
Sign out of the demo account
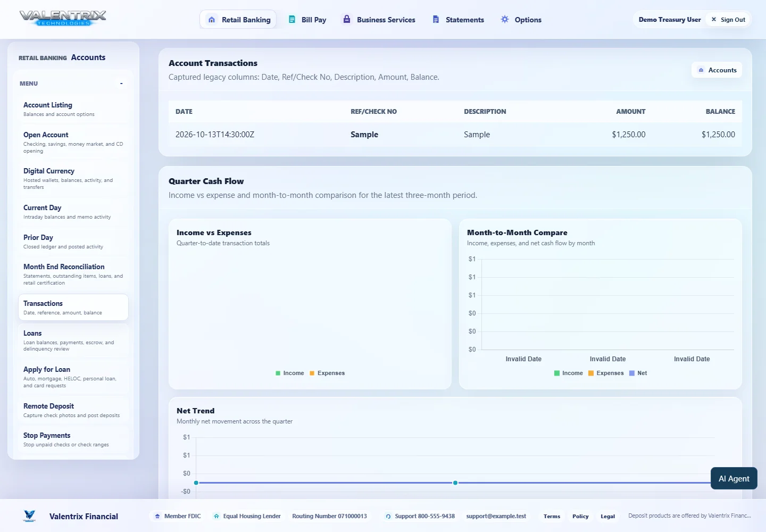(728, 20)
